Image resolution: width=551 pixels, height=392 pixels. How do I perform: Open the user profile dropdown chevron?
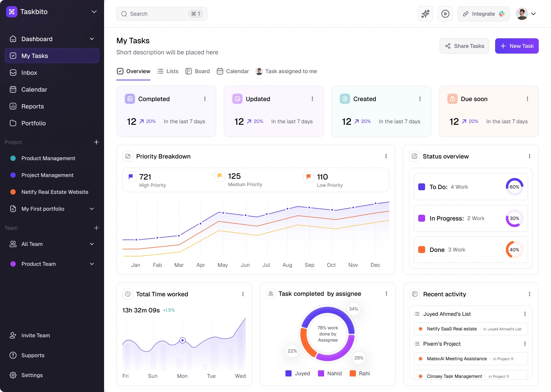pyautogui.click(x=533, y=14)
